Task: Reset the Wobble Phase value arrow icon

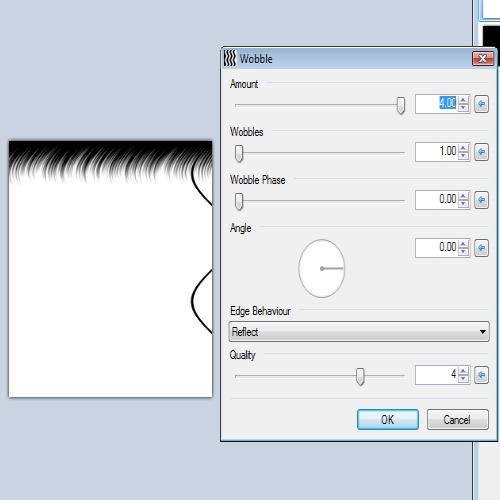Action: [481, 200]
